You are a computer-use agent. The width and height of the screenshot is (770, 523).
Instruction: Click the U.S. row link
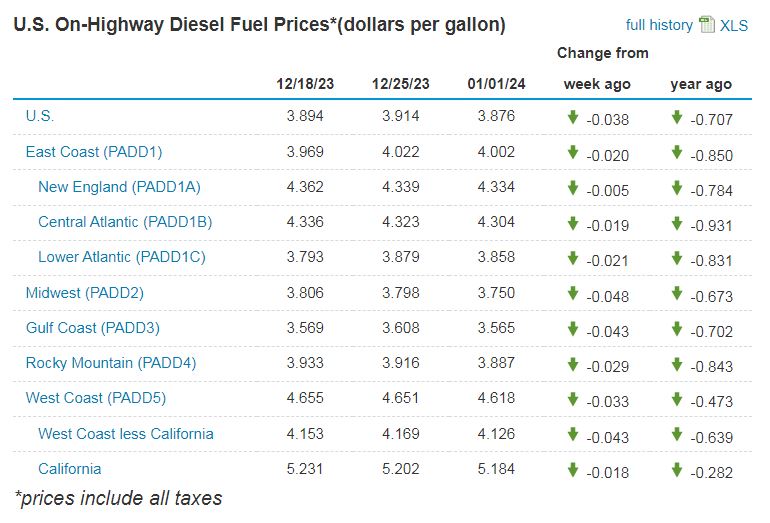click(x=40, y=116)
